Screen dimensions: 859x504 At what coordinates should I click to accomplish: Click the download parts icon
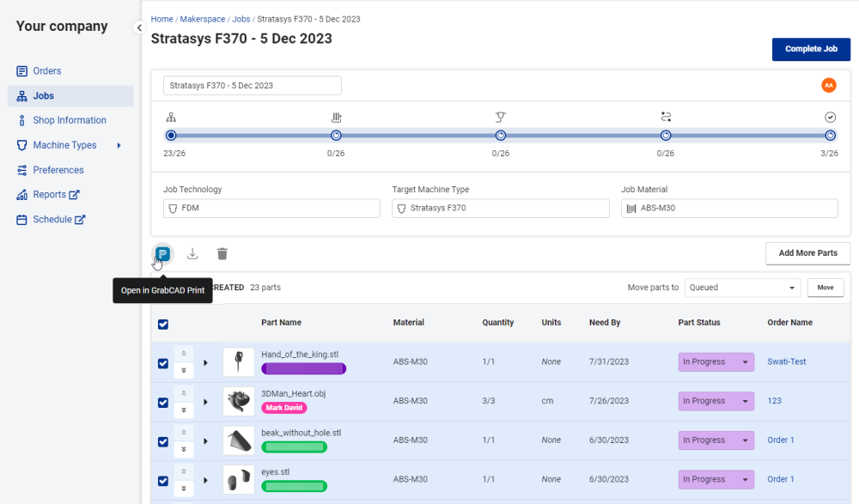(192, 253)
